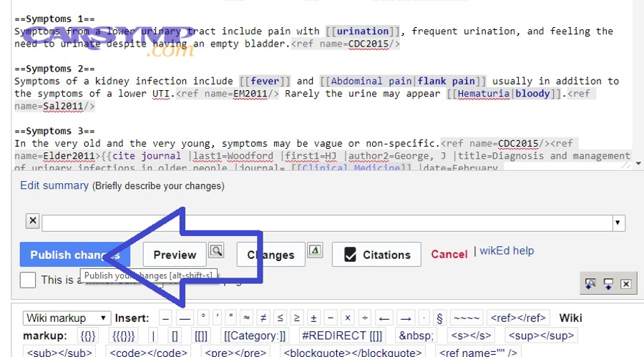Image resolution: width=644 pixels, height=357 pixels.
Task: Click the scroll-to-edit-field icon in the gray box
Action: [608, 283]
